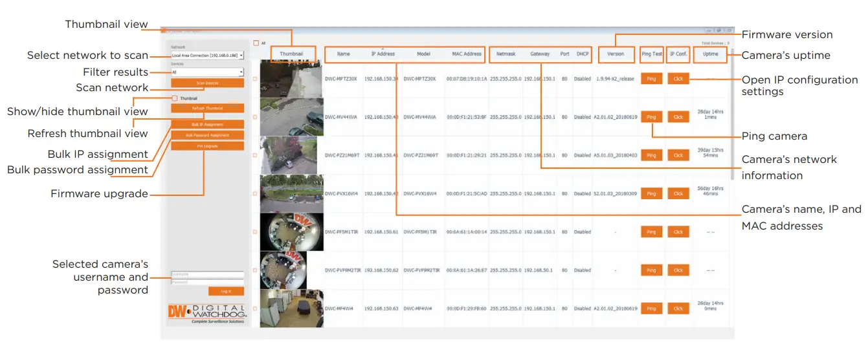
Task: Sort by the MAC Address column header
Action: pos(466,54)
